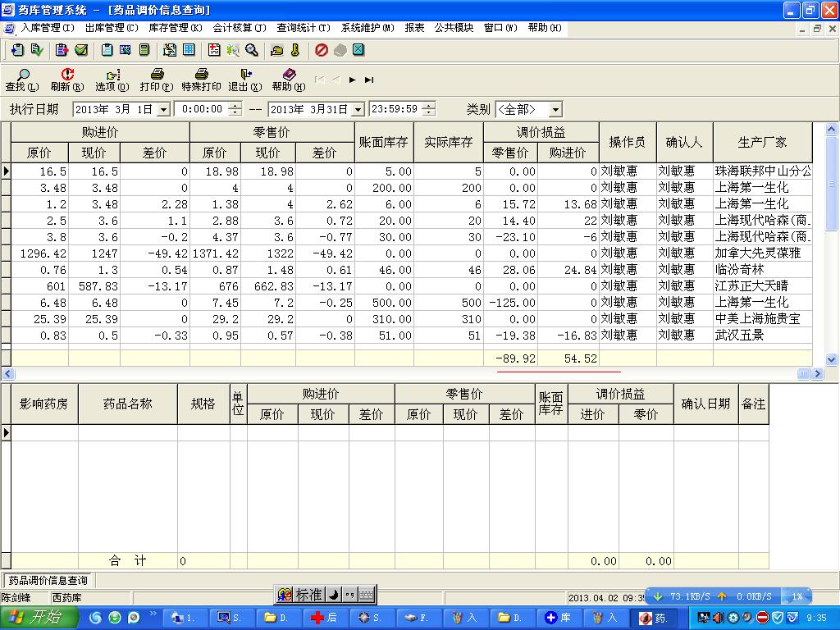
Task: Click the 退出 (Exit) door icon
Action: tap(244, 80)
